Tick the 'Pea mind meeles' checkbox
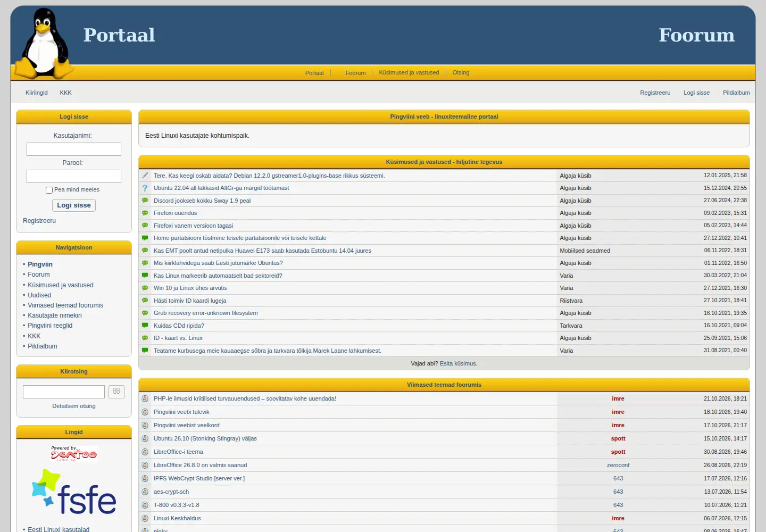Image resolution: width=766 pixels, height=532 pixels. click(49, 190)
